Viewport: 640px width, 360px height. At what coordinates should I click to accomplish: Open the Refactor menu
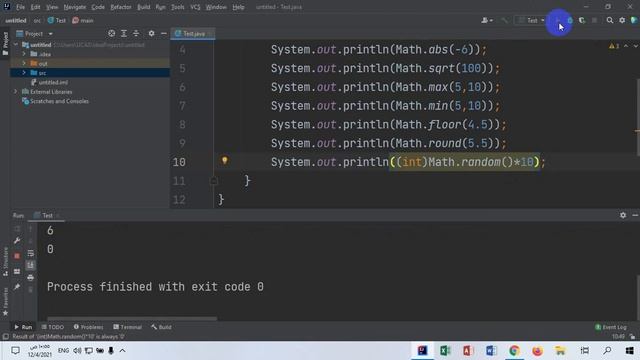[121, 7]
